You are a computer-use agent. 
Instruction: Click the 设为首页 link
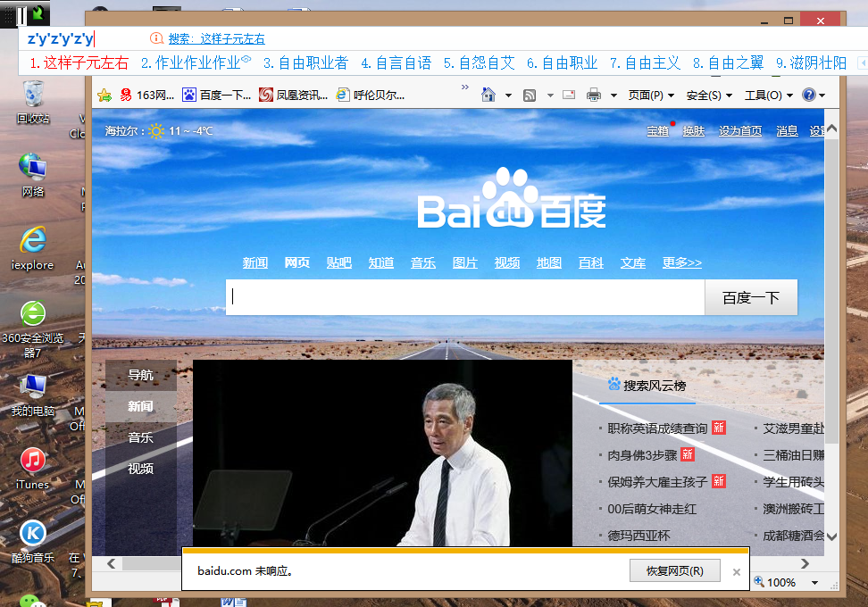[x=740, y=131]
